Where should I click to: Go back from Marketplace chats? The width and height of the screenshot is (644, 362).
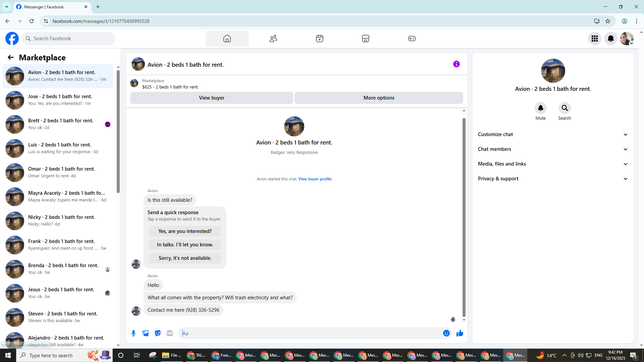[x=11, y=58]
